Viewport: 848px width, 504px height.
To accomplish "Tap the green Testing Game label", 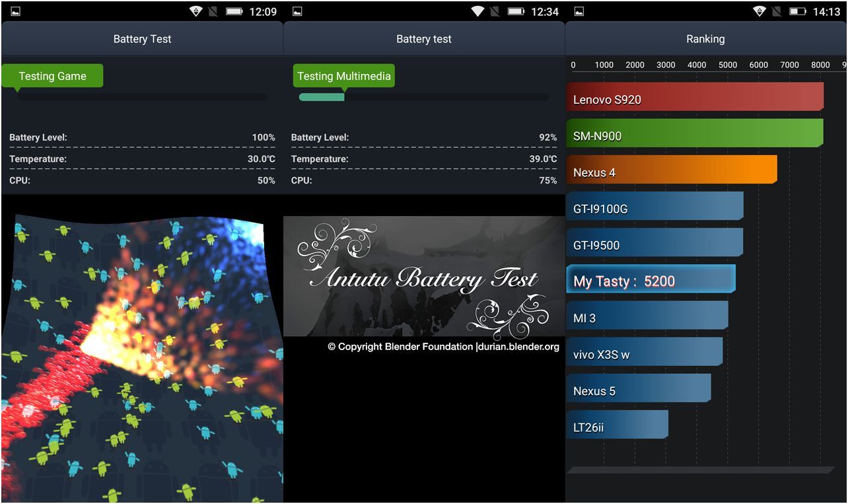I will pyautogui.click(x=52, y=76).
